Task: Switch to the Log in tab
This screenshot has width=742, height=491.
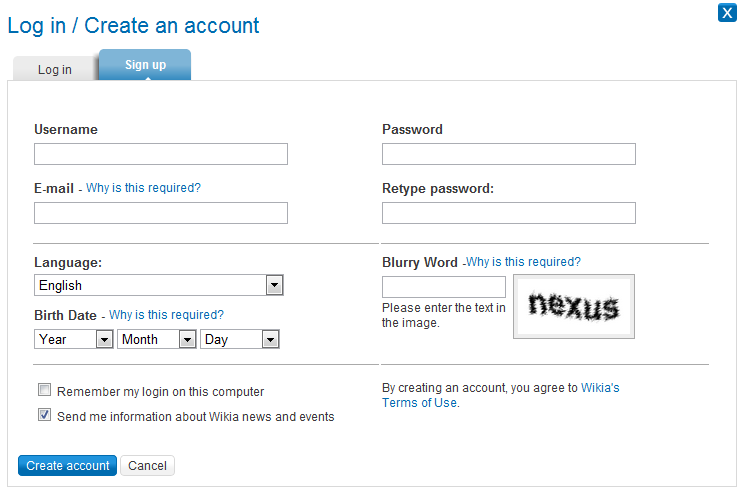Action: pos(55,70)
